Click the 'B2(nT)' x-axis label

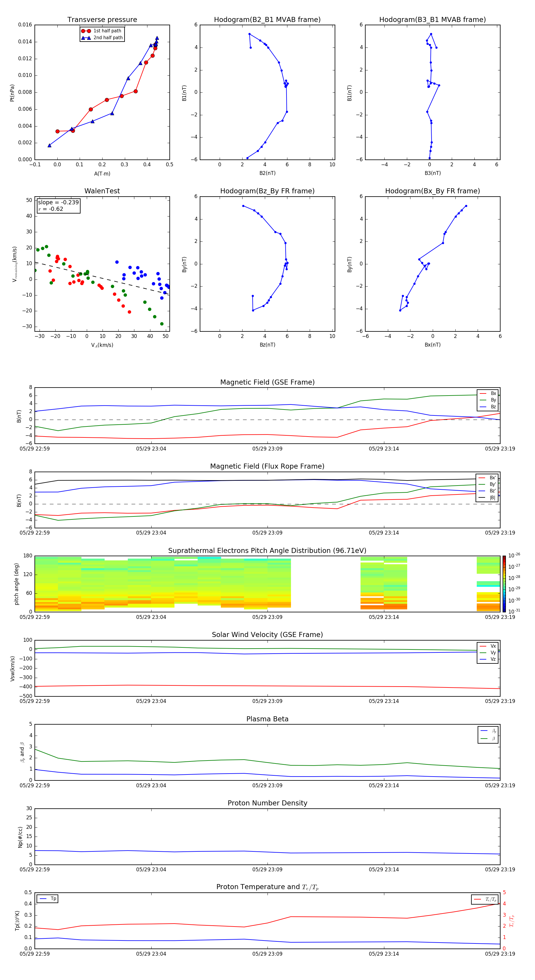(x=267, y=173)
